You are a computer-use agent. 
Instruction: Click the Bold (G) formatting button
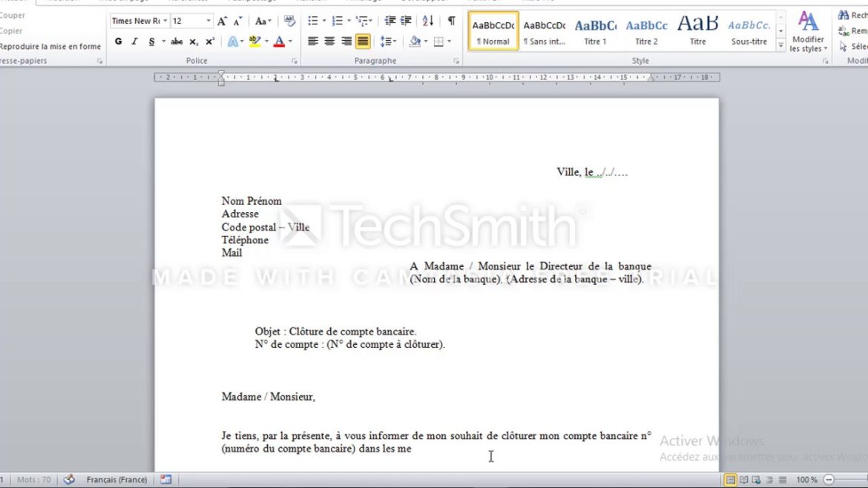coord(118,42)
